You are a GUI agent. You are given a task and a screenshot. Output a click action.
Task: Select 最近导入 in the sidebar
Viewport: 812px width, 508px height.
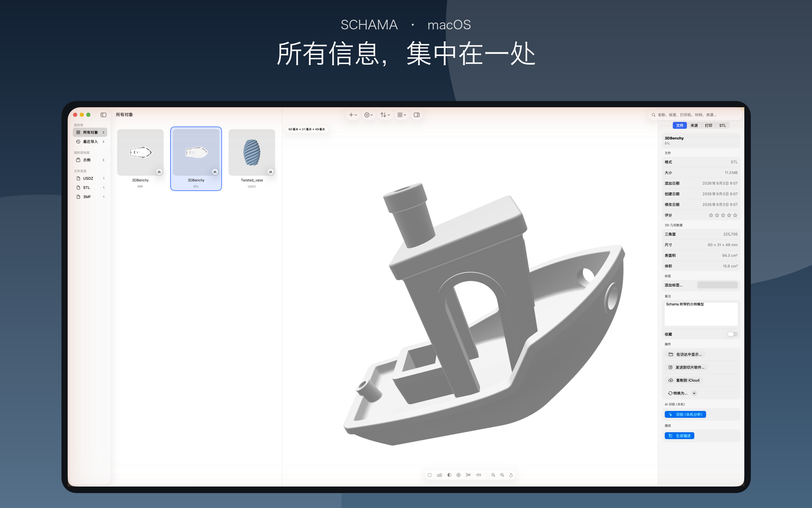[x=90, y=142]
